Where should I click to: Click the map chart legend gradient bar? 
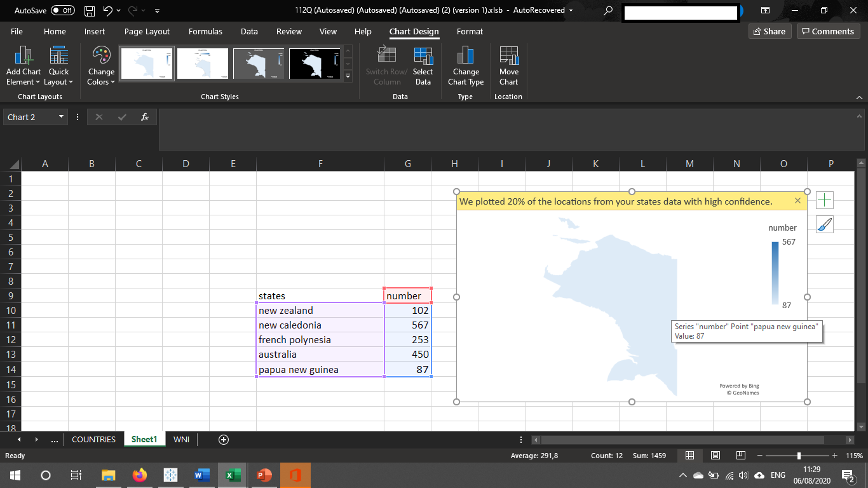tap(775, 273)
